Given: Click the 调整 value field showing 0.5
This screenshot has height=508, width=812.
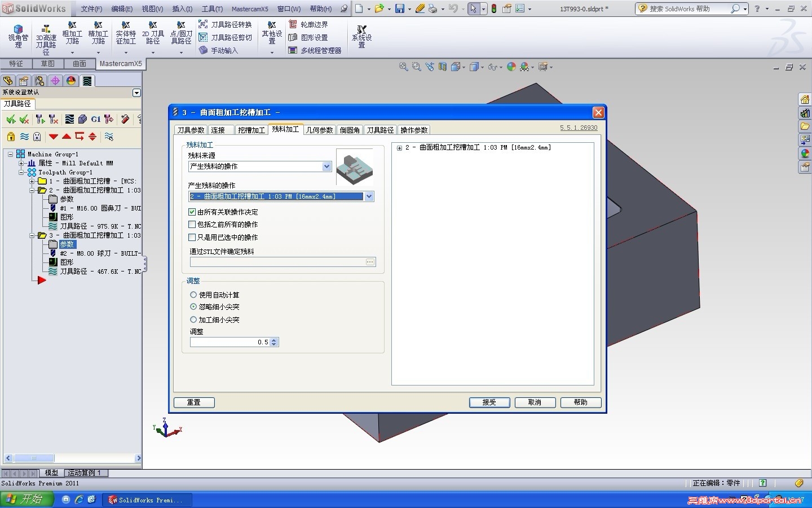Looking at the screenshot, I should pos(230,342).
